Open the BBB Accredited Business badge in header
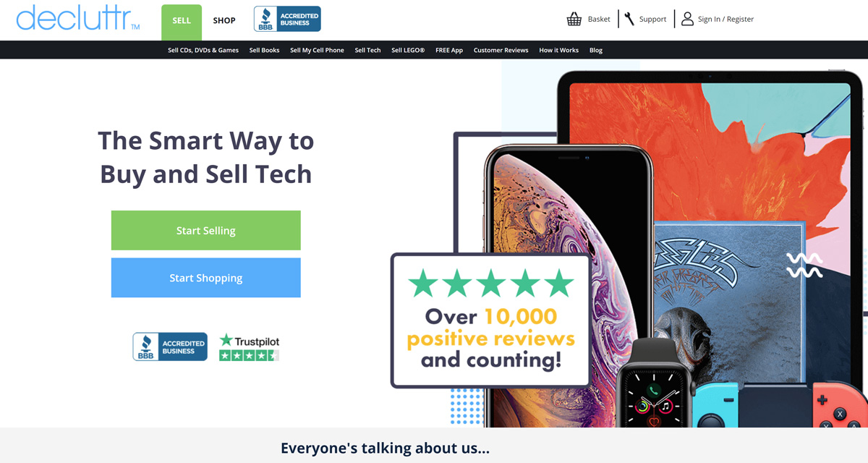The width and height of the screenshot is (868, 463). tap(287, 20)
